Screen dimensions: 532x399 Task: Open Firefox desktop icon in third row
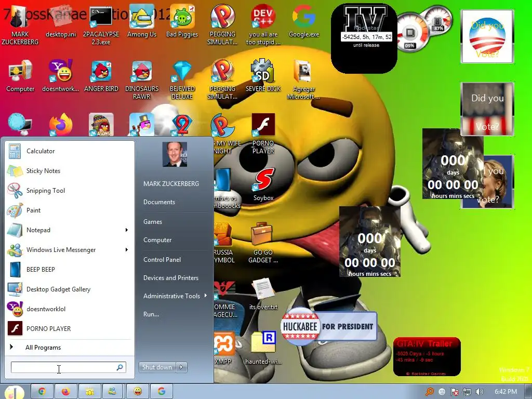61,125
